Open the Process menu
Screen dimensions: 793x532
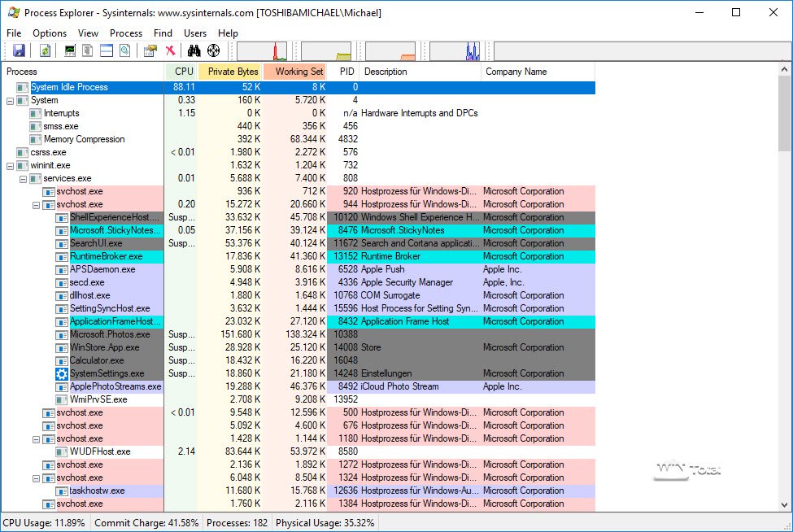(126, 33)
